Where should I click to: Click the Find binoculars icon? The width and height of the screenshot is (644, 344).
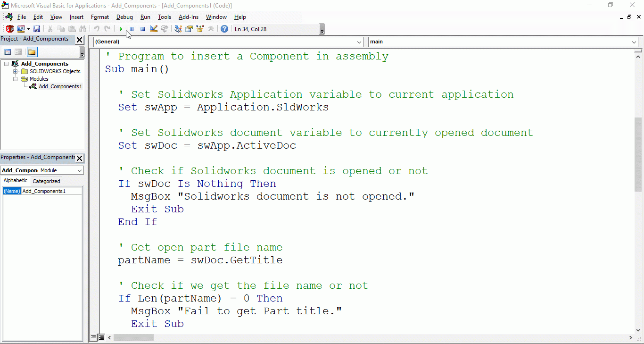(x=83, y=29)
